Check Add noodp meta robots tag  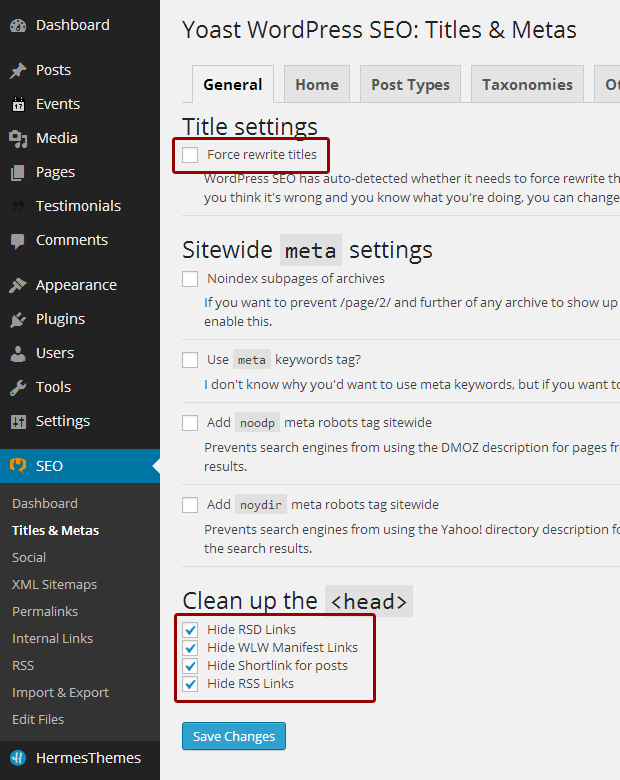coord(190,423)
